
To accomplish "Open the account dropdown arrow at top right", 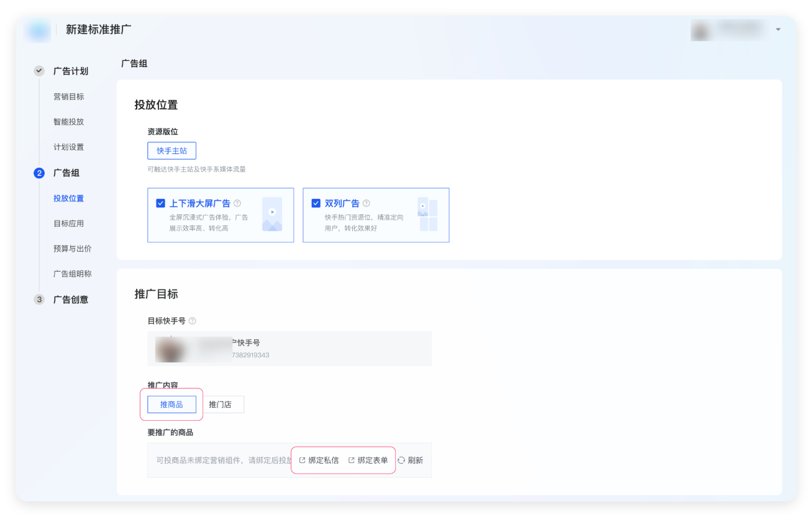I will [778, 29].
